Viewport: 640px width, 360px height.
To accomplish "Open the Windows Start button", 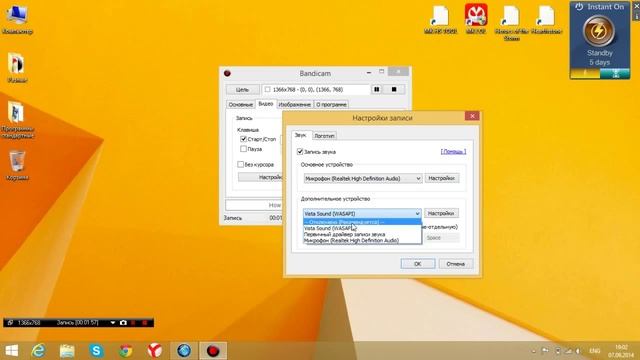I will pos(12,351).
